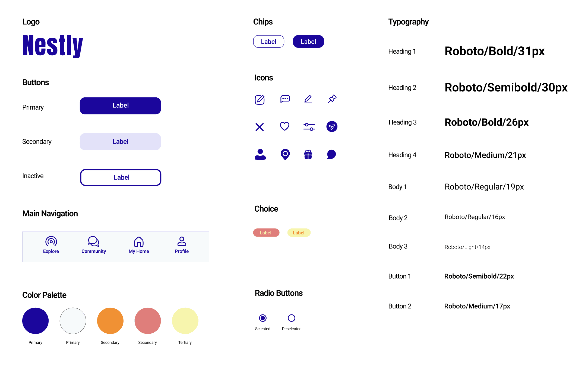Click the gift box icon
The height and width of the screenshot is (382, 588).
(x=308, y=154)
